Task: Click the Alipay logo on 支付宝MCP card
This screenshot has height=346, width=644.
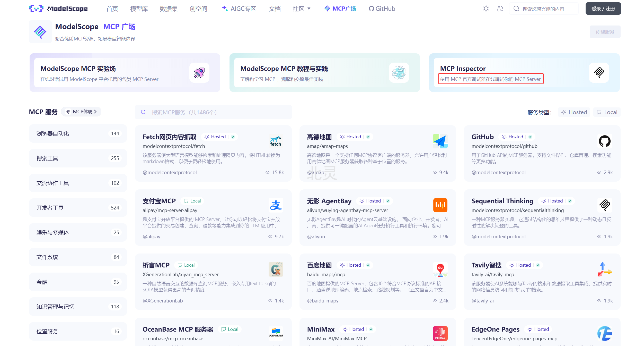Action: pyautogui.click(x=276, y=205)
